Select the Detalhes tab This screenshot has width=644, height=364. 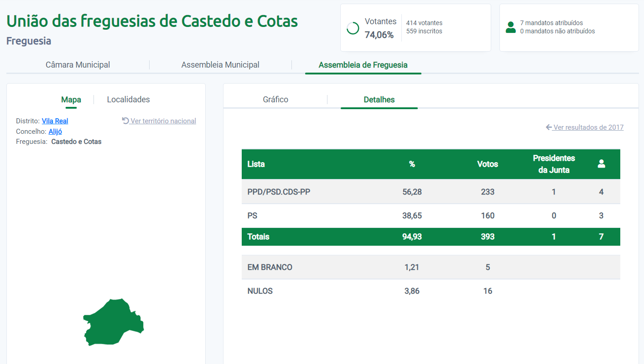tap(379, 100)
